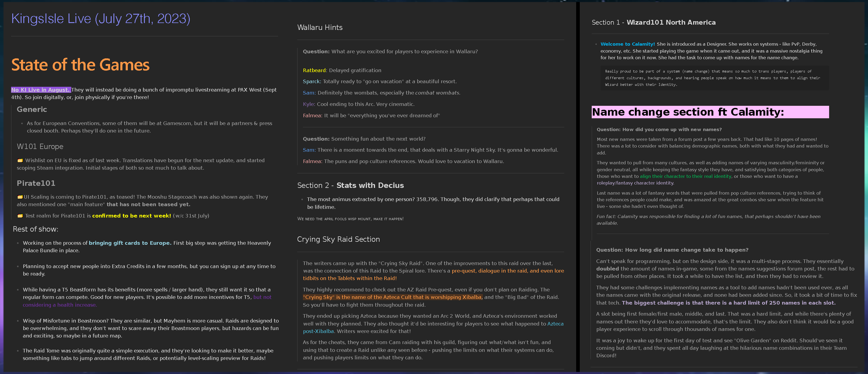
Task: Click blue 'bringing gift cards to Europe.' text
Action: tap(130, 243)
